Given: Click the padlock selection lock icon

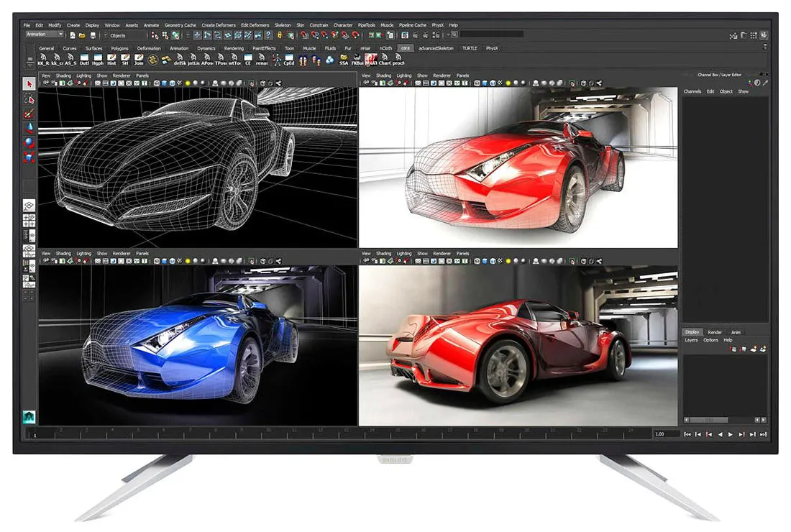Looking at the screenshot, I should (280, 35).
